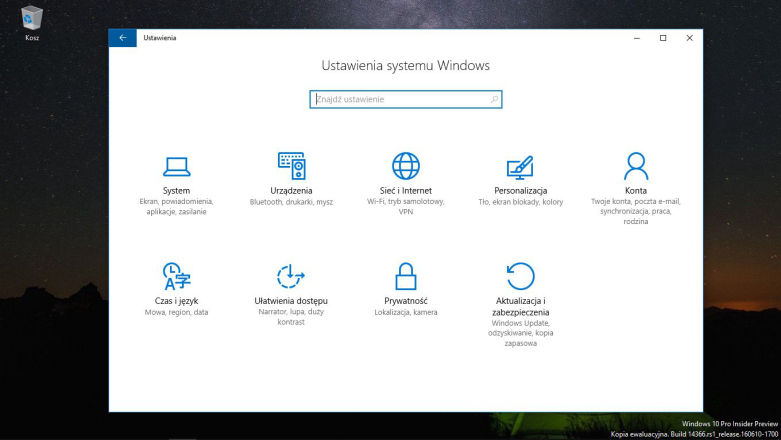Viewport: 781px width, 440px height.
Task: Click 'Lokalizacja, kamera' description text
Action: [405, 312]
